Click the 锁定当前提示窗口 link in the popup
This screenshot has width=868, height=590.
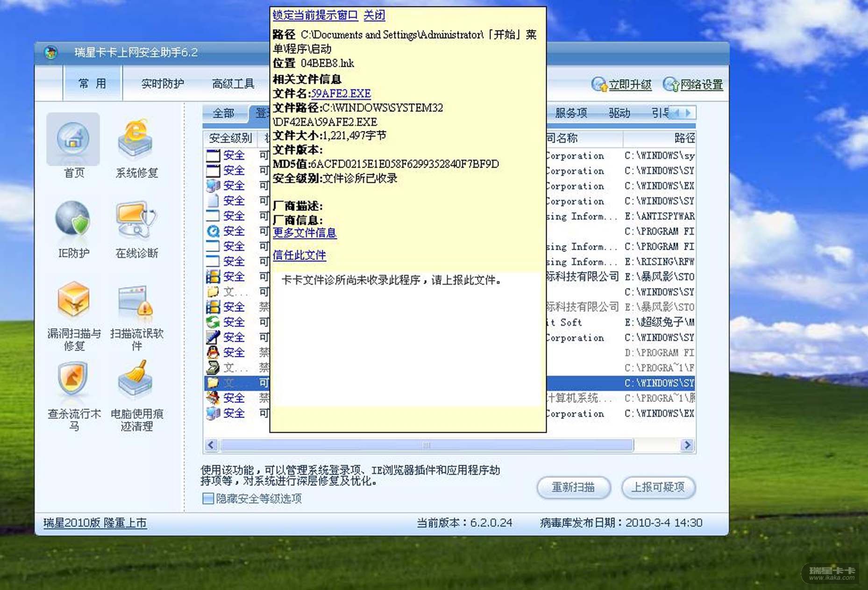tap(315, 15)
